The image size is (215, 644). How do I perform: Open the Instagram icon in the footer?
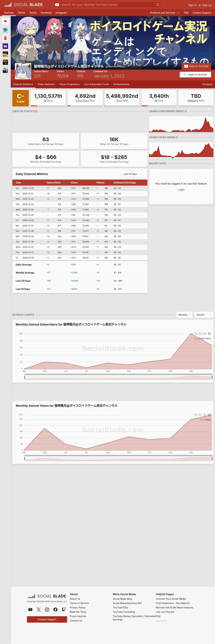click(x=47, y=610)
